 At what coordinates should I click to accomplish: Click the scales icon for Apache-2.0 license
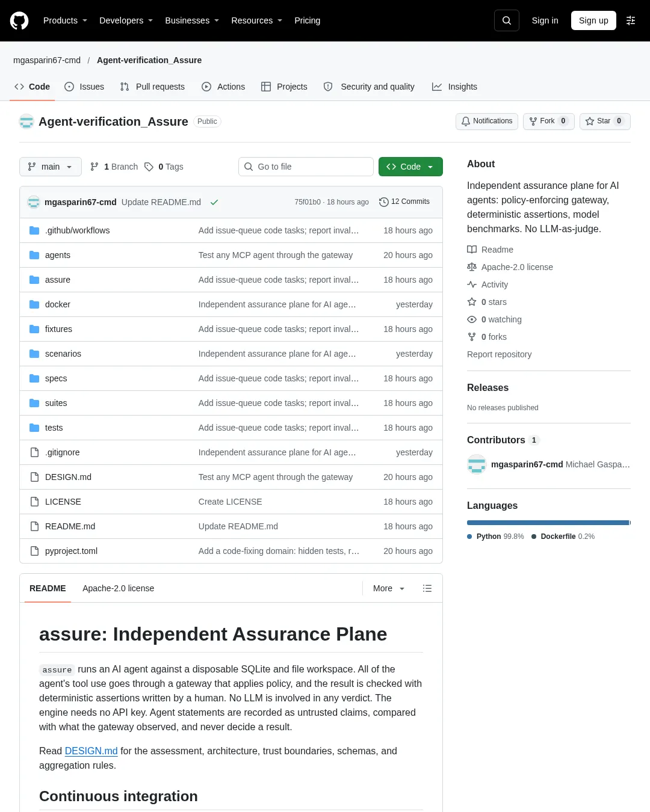tap(472, 267)
